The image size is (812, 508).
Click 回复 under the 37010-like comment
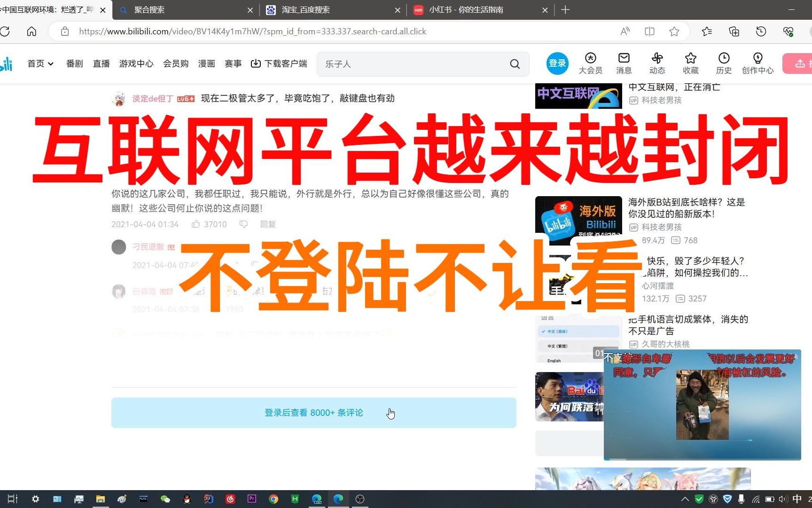(x=268, y=224)
